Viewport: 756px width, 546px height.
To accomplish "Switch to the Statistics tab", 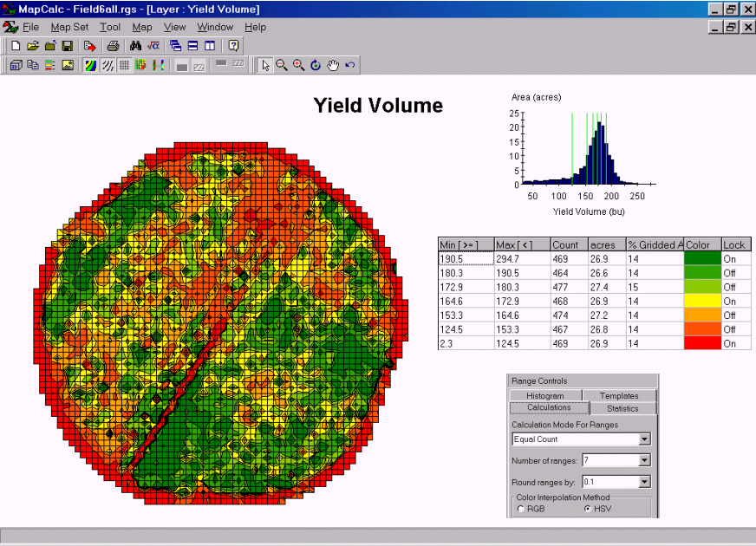I will tap(622, 408).
